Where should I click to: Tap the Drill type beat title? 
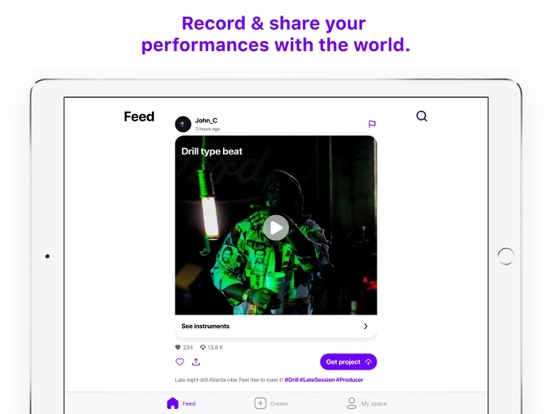click(x=212, y=151)
